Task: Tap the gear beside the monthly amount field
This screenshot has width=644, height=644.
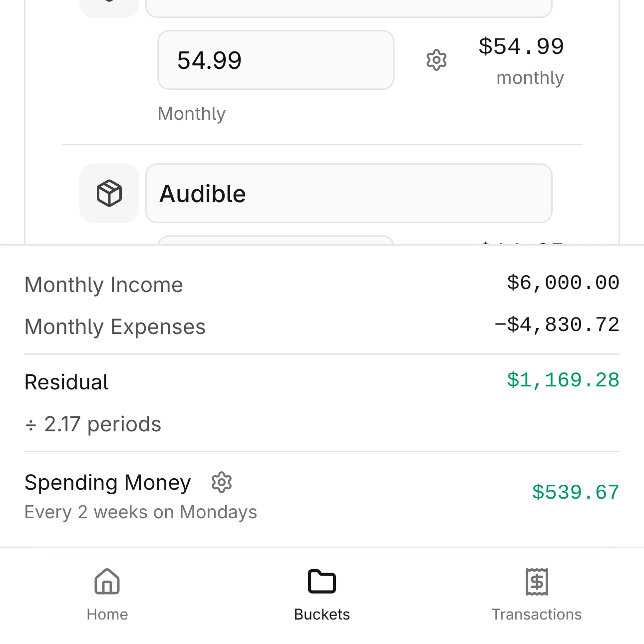Action: coord(436,60)
